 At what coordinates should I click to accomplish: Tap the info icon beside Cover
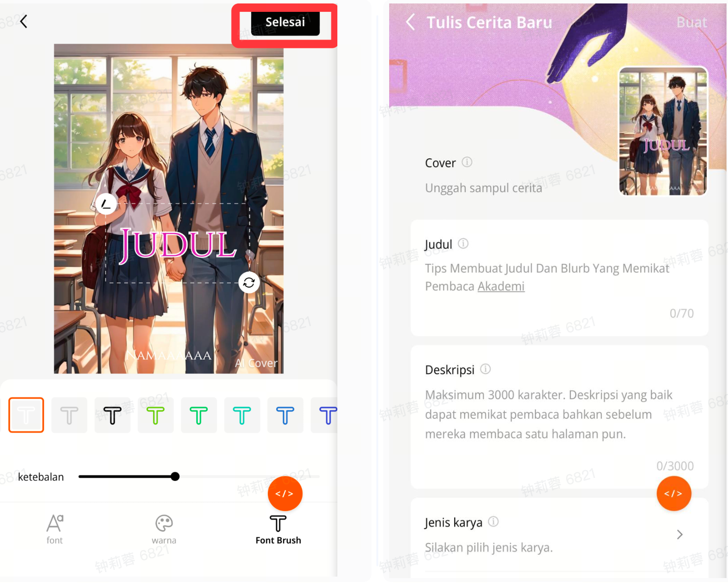[467, 162]
